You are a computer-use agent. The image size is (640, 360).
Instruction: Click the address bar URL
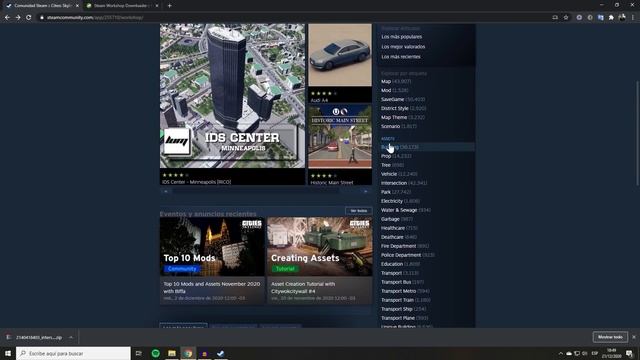[95, 18]
